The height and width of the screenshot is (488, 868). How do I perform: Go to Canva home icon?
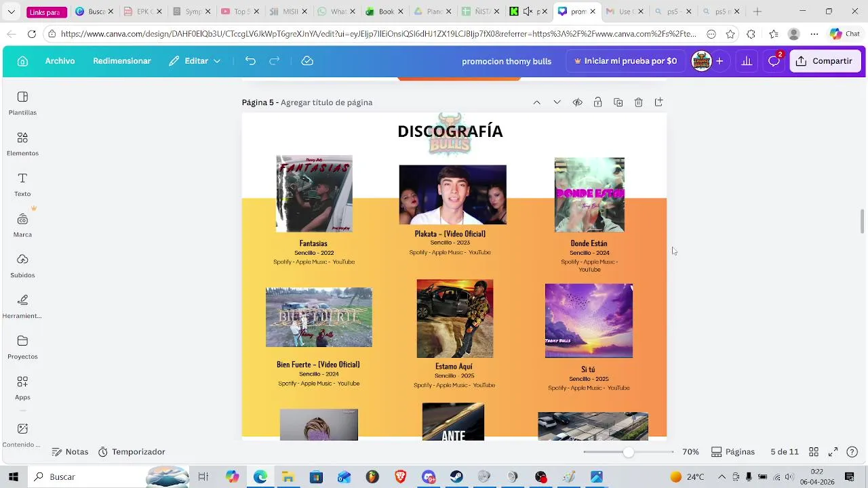pos(22,61)
